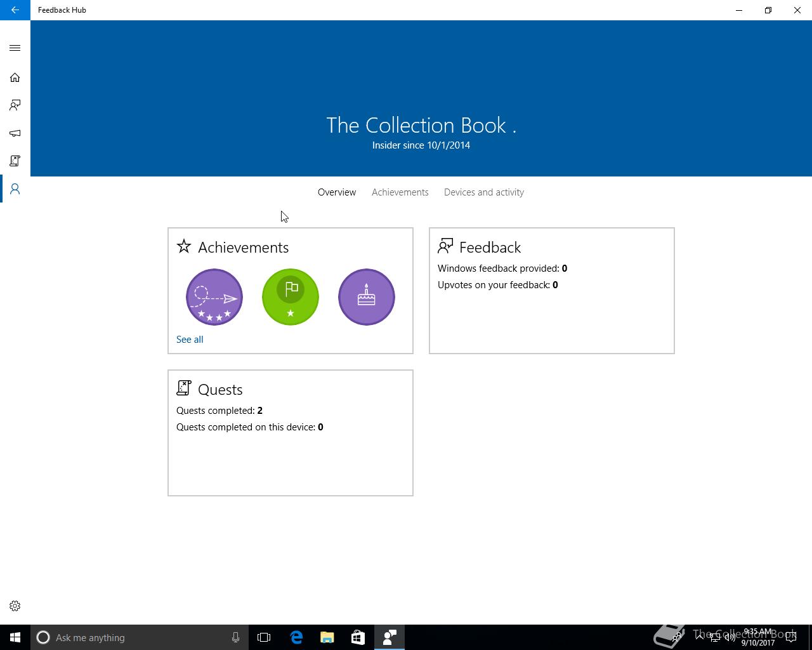Click the See all achievements link
This screenshot has height=650, width=812.
click(x=190, y=340)
